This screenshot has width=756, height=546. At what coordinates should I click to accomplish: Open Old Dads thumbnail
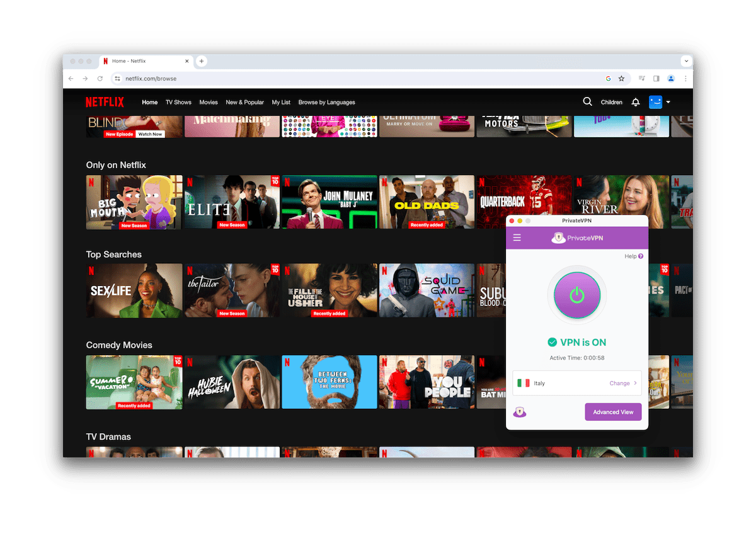(x=427, y=202)
